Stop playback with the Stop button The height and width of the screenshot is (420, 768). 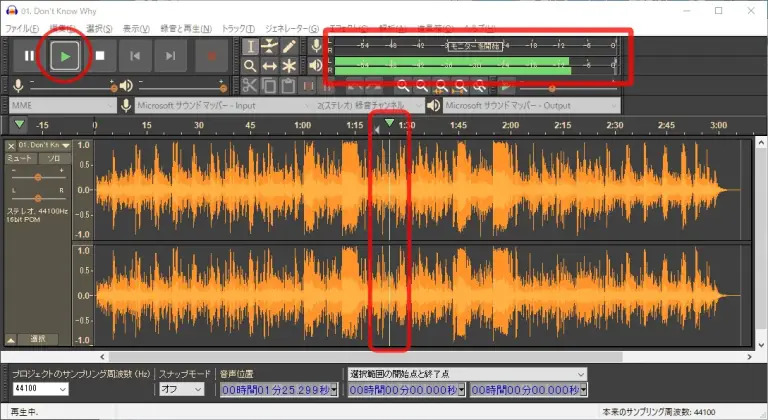tap(100, 56)
